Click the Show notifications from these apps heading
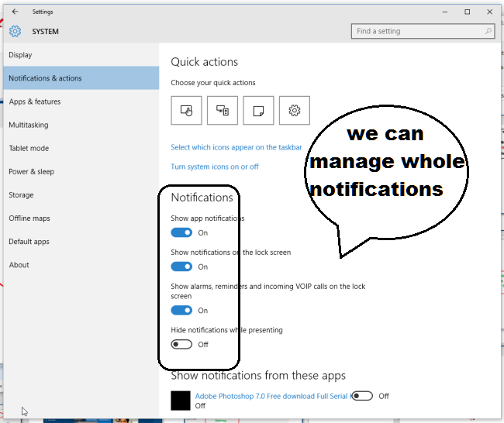This screenshot has height=423, width=504. click(258, 376)
